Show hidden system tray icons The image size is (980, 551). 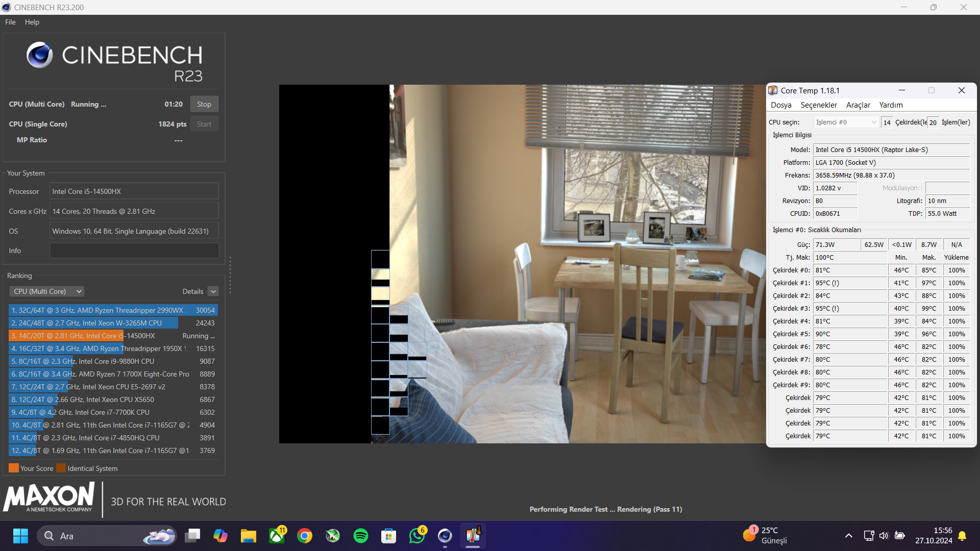(x=848, y=536)
